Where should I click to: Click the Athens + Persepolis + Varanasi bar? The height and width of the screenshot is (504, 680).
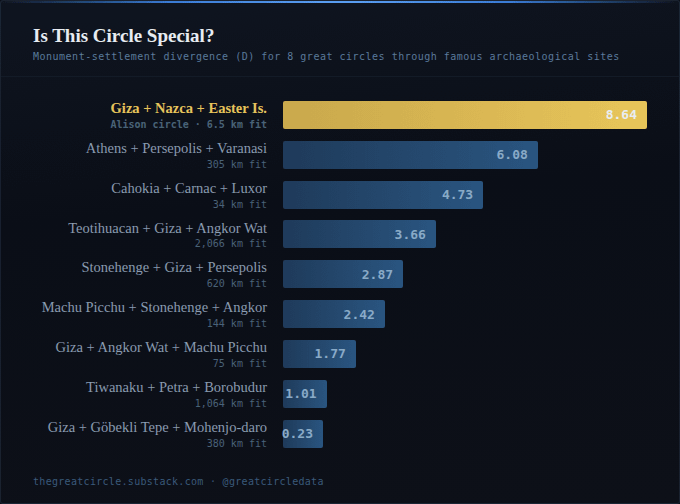click(x=410, y=155)
